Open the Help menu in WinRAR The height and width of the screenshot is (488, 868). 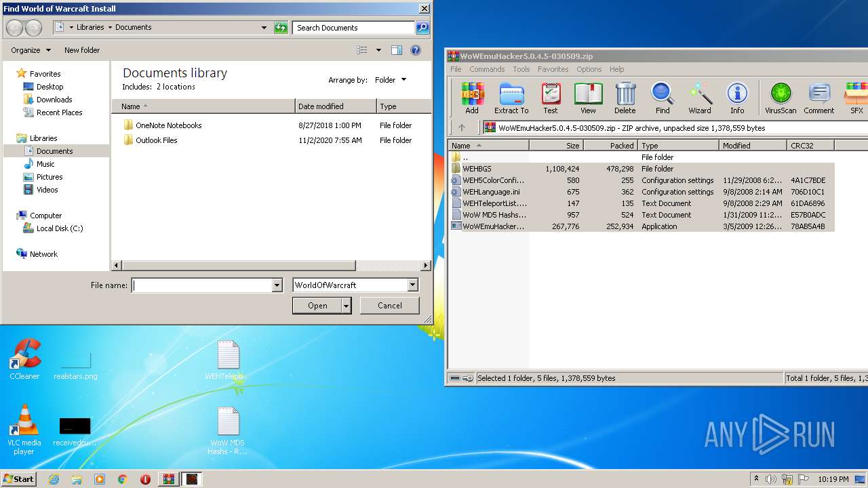616,69
